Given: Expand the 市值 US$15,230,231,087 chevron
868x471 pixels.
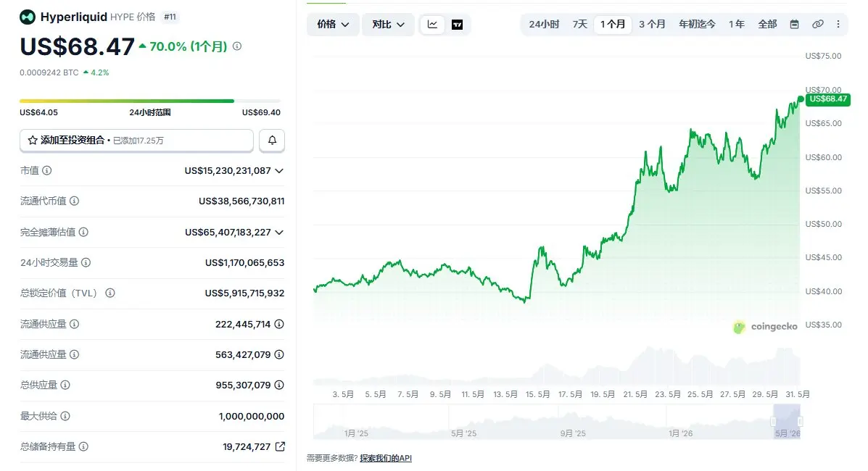Looking at the screenshot, I should tap(279, 171).
